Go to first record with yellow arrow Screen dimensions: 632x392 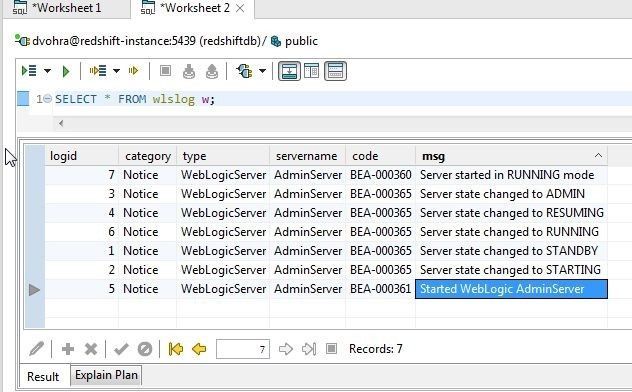[x=176, y=349]
